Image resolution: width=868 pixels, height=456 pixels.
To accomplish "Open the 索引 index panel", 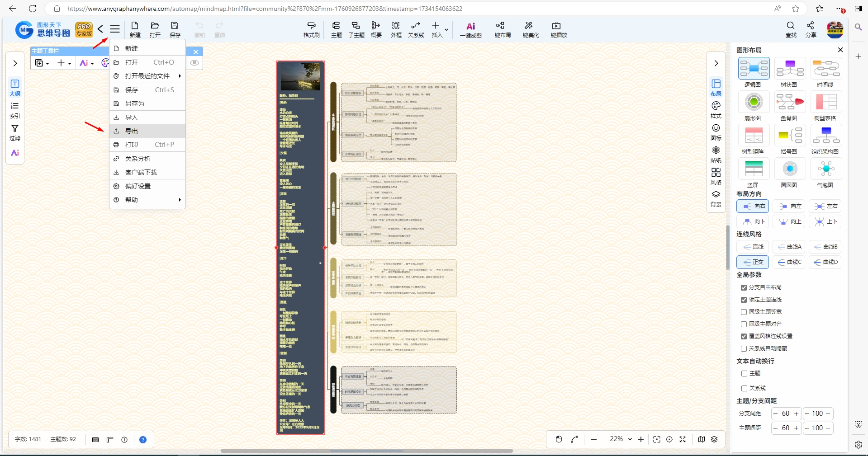I will click(15, 110).
